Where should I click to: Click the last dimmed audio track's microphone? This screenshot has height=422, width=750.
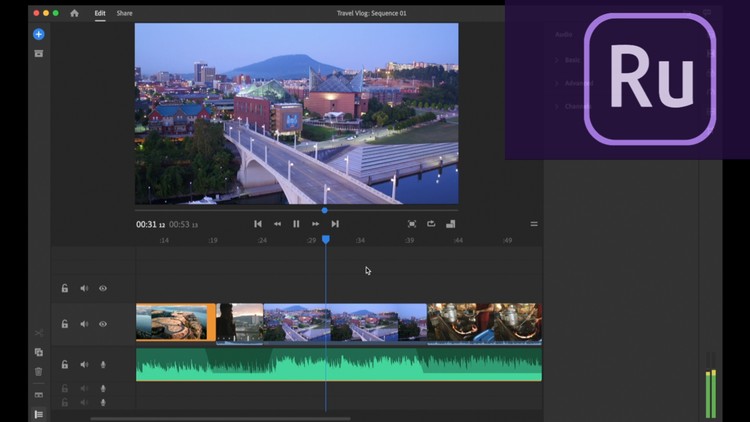pos(103,402)
